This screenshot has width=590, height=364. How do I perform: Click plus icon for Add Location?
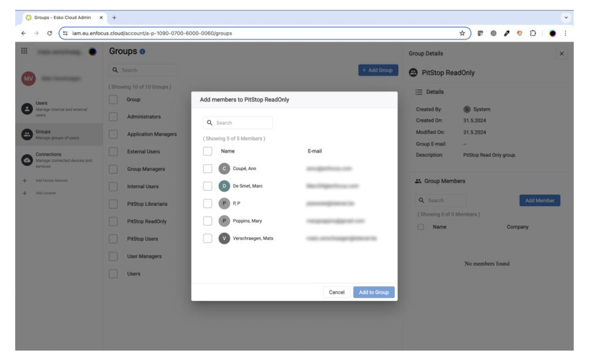pyautogui.click(x=24, y=193)
